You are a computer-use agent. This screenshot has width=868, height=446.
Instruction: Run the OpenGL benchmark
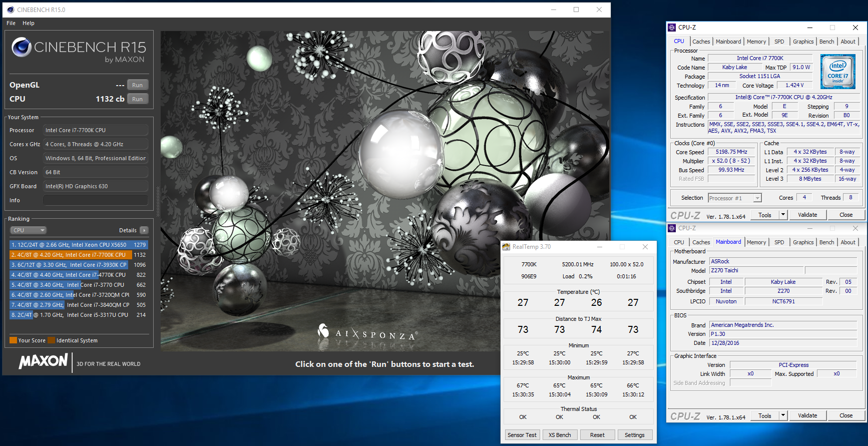[x=138, y=85]
